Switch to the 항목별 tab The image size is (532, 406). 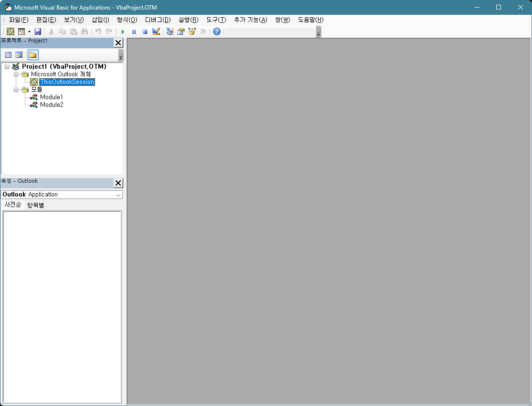[36, 205]
